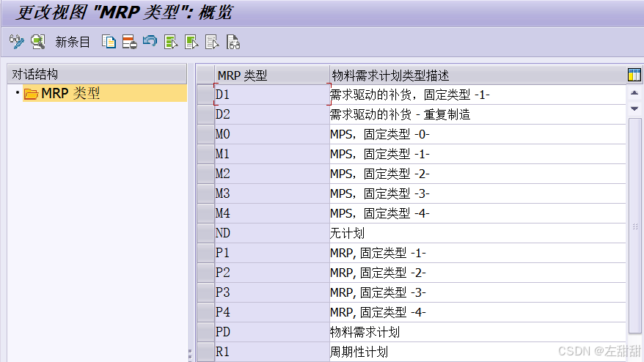Click the Delete row toolbar icon

(x=129, y=42)
